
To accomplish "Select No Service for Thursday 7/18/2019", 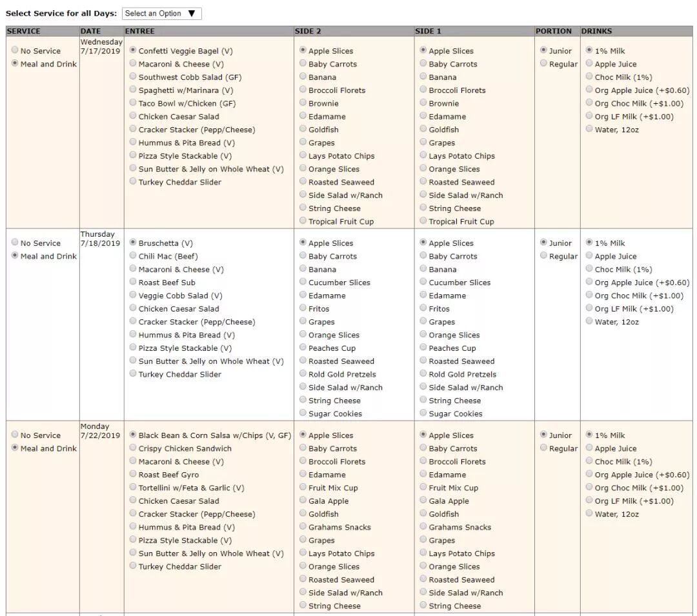I will (x=15, y=242).
